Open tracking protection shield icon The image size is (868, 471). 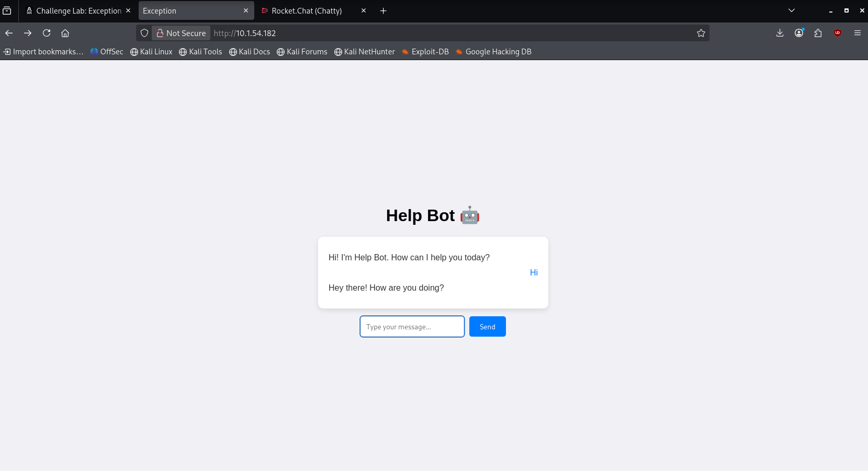(144, 33)
